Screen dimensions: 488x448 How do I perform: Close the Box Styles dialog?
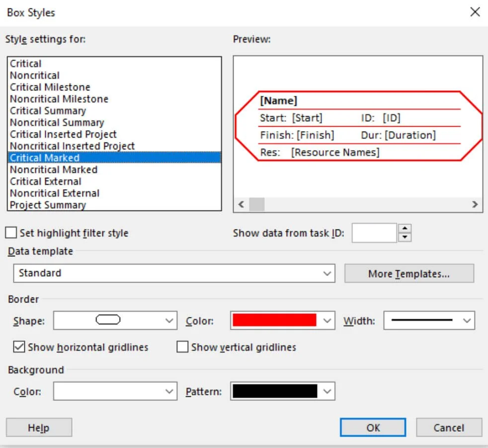tap(475, 12)
